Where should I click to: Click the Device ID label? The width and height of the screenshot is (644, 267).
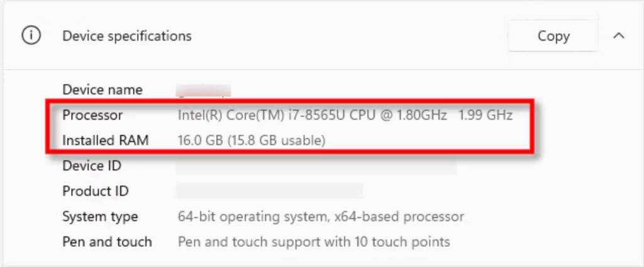point(92,166)
